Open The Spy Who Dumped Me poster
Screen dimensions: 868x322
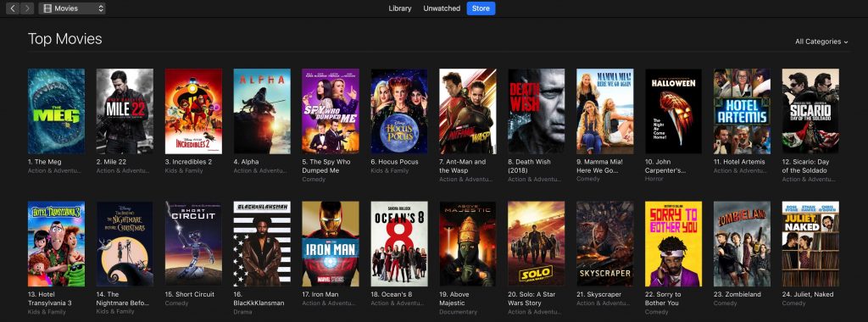tap(331, 111)
